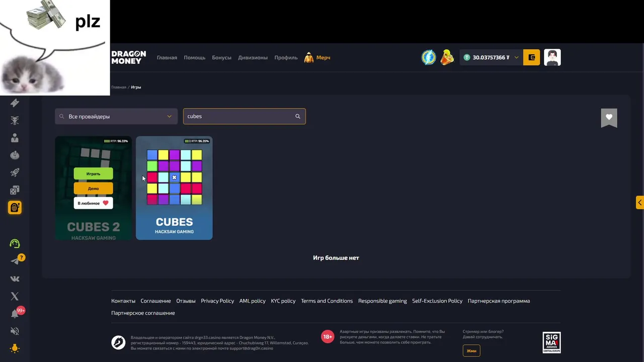Toggle the light theme bulb icon

[x=15, y=348]
